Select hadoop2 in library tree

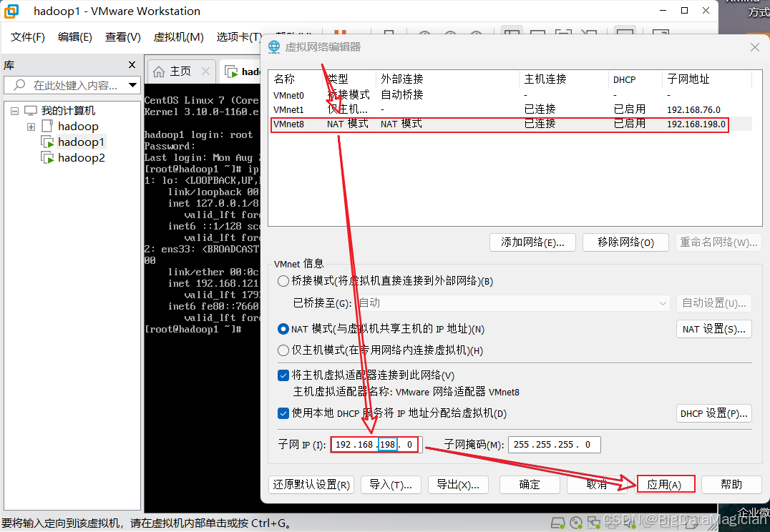[81, 158]
